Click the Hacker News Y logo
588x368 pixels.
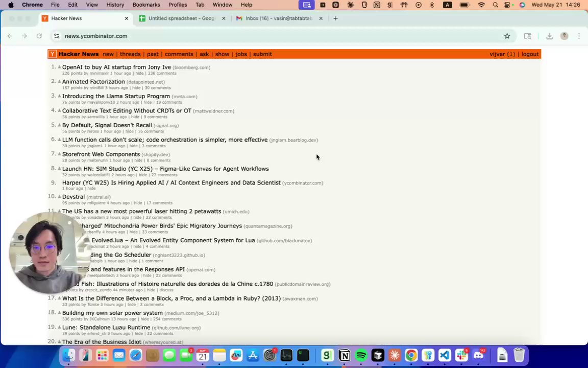53,54
